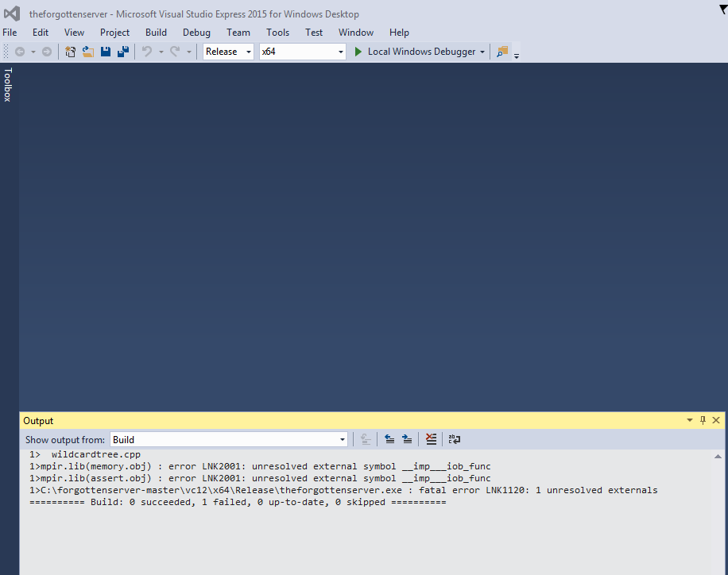Click the Find Message in Code icon
The height and width of the screenshot is (575, 728).
[x=366, y=439]
